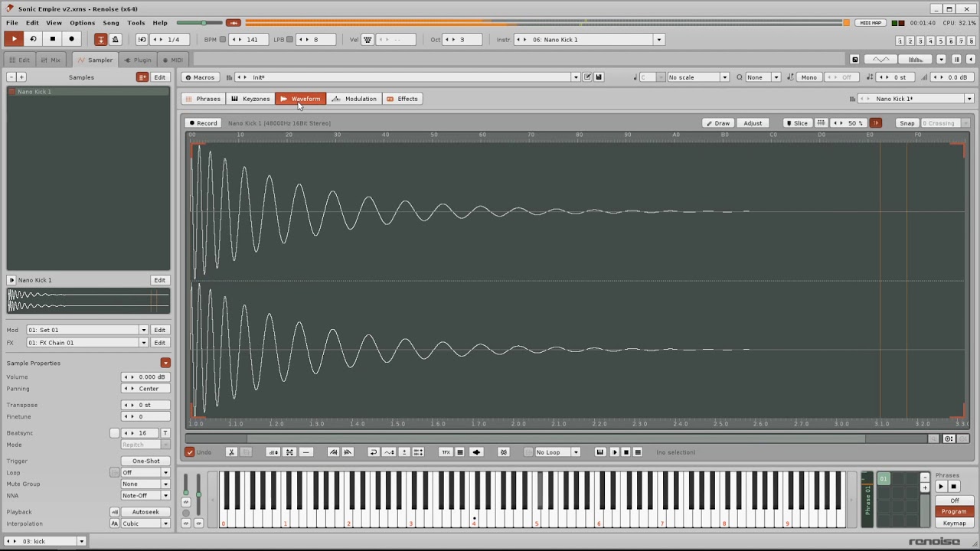
Task: Click keyboard icon in waveform toolbar
Action: click(600, 452)
